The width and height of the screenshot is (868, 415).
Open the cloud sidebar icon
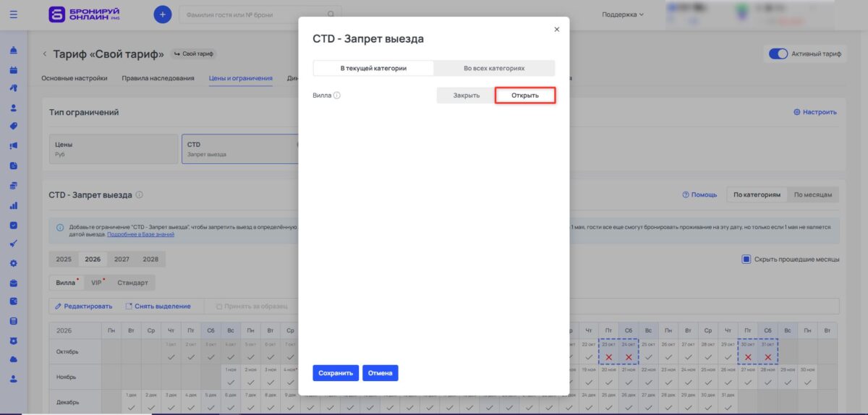(x=14, y=359)
